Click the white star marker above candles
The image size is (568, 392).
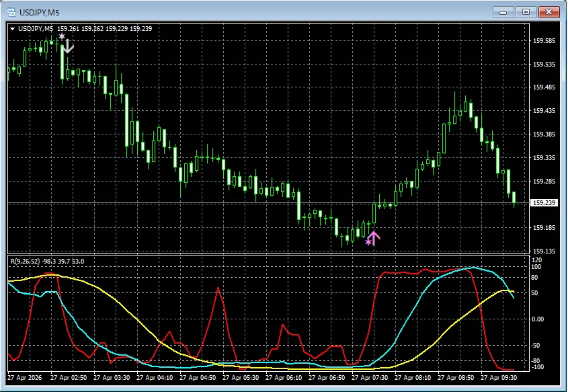[x=62, y=38]
